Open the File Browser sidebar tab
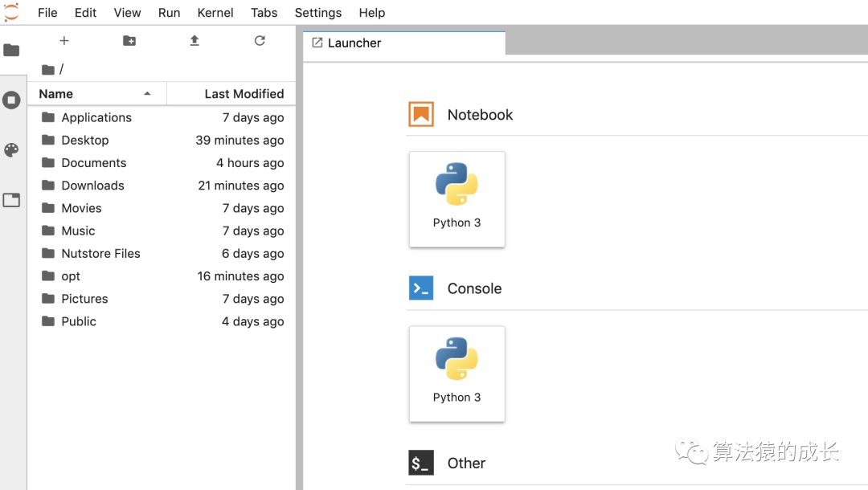Image resolution: width=868 pixels, height=490 pixels. pos(11,51)
